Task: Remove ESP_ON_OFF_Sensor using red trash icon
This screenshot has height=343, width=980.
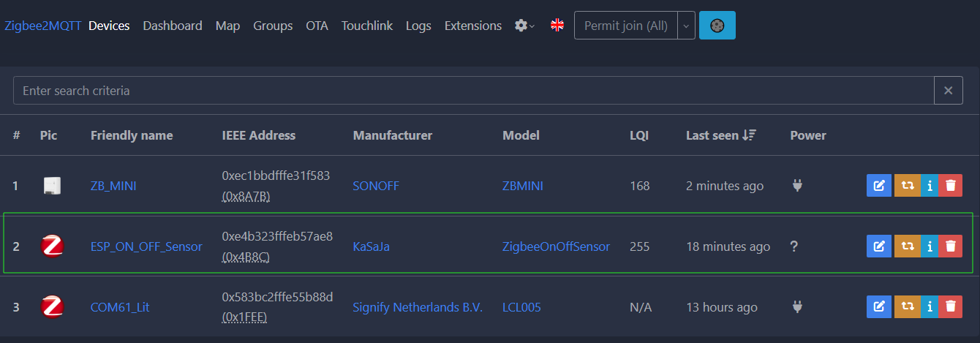Action: tap(950, 246)
